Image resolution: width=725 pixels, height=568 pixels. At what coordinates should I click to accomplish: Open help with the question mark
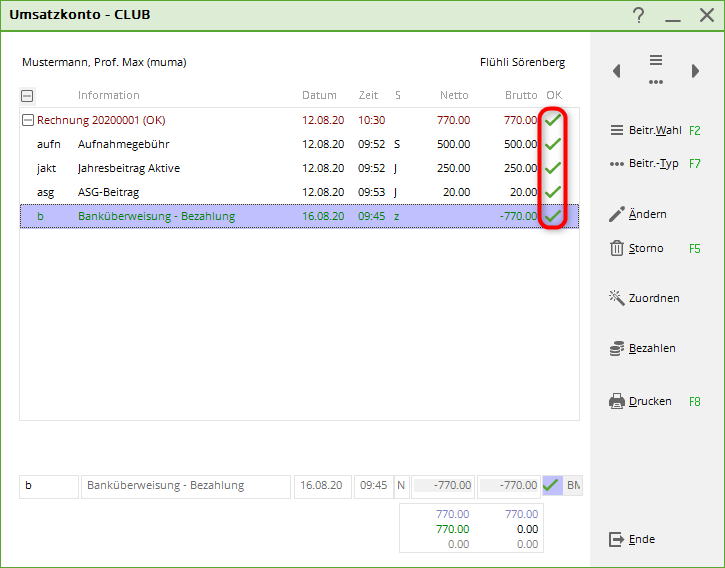[639, 15]
